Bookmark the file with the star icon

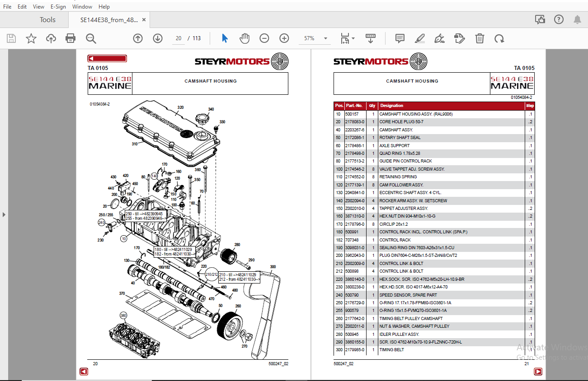point(31,38)
